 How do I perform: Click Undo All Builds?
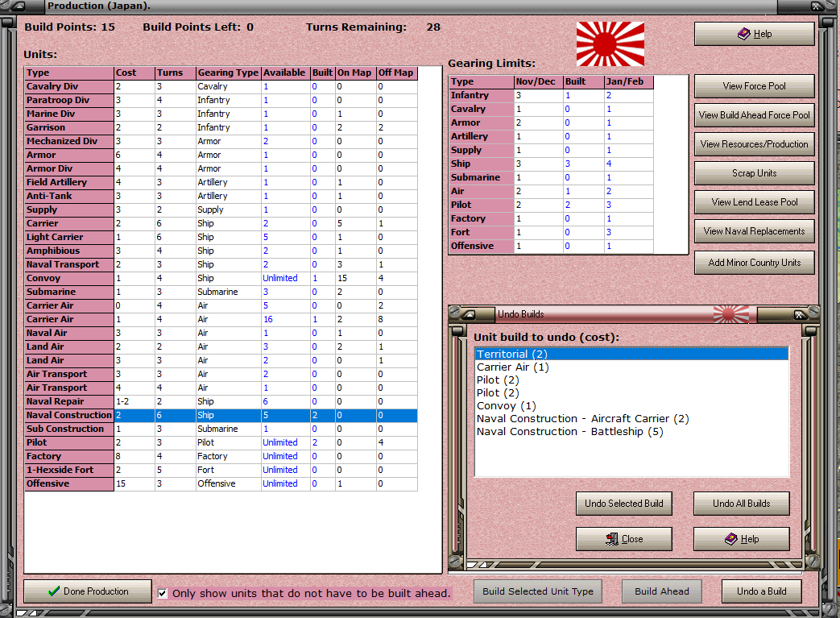(742, 504)
